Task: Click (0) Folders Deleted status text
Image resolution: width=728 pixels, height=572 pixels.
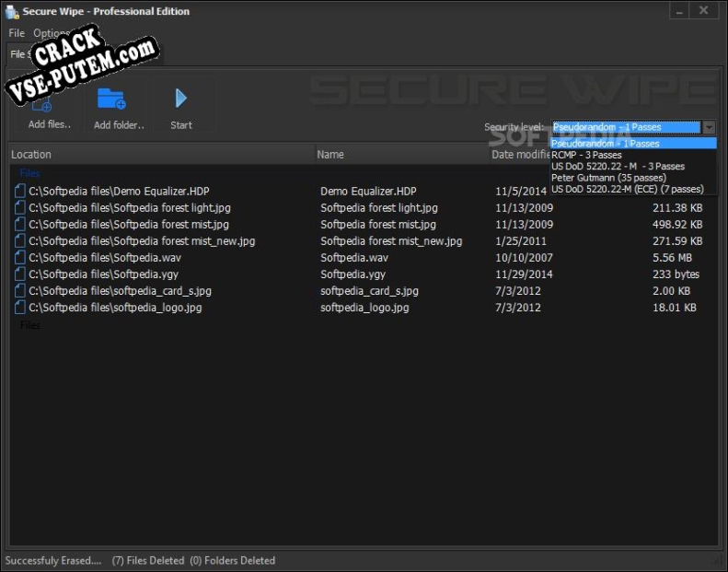Action: [x=232, y=560]
